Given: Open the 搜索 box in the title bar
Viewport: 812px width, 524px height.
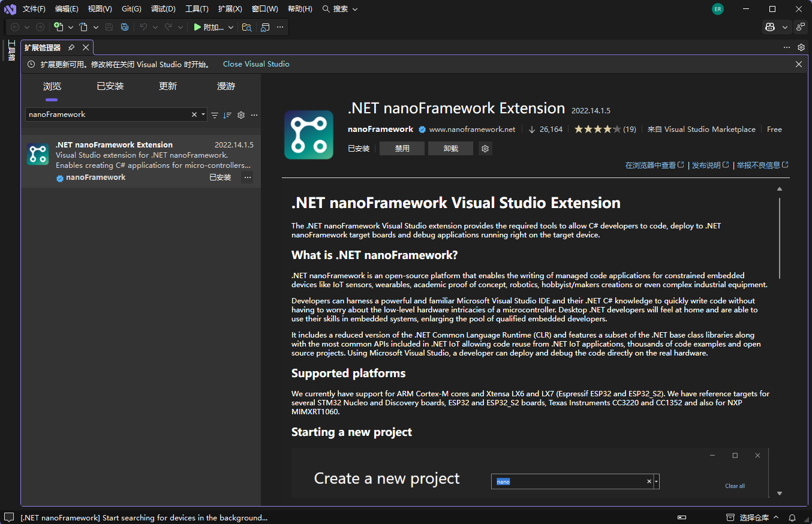Looking at the screenshot, I should point(340,9).
